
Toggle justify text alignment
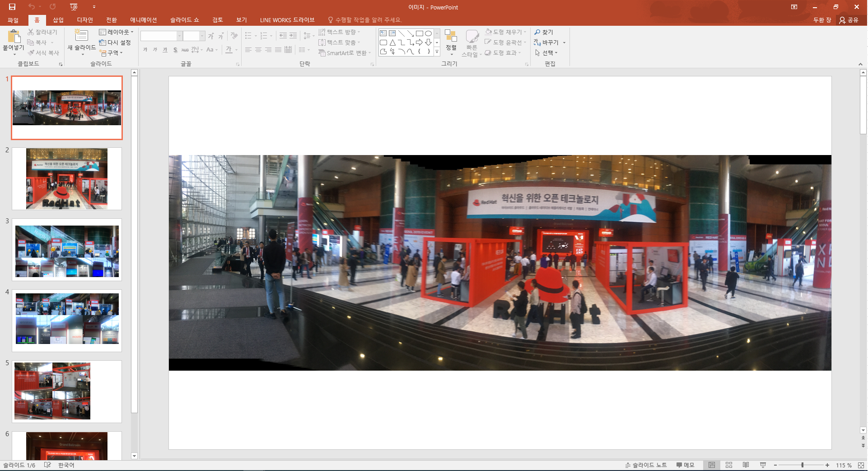coord(278,50)
